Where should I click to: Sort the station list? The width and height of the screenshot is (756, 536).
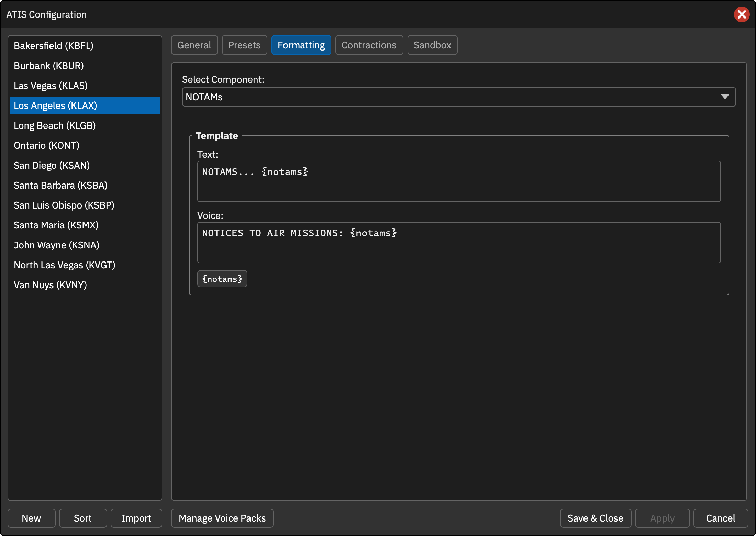83,518
